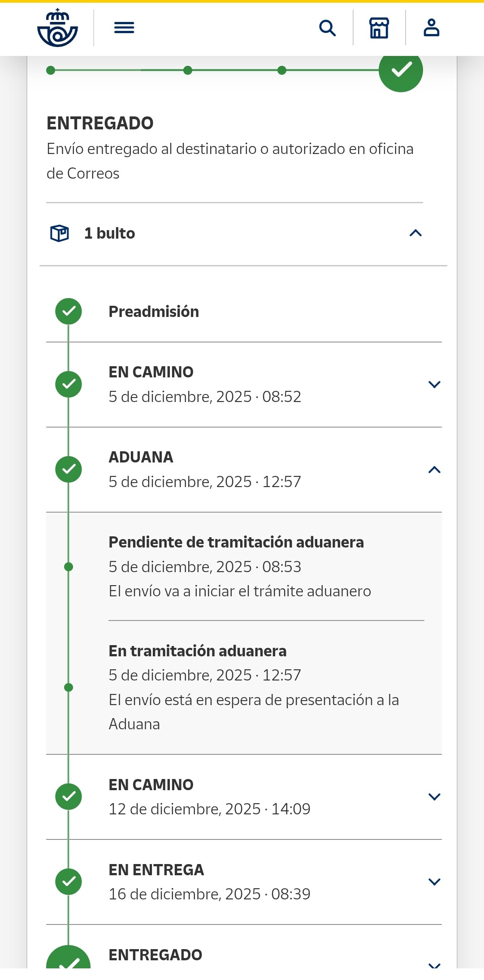This screenshot has width=484, height=980.
Task: Click the package box icon beside 1 bulto
Action: (60, 233)
